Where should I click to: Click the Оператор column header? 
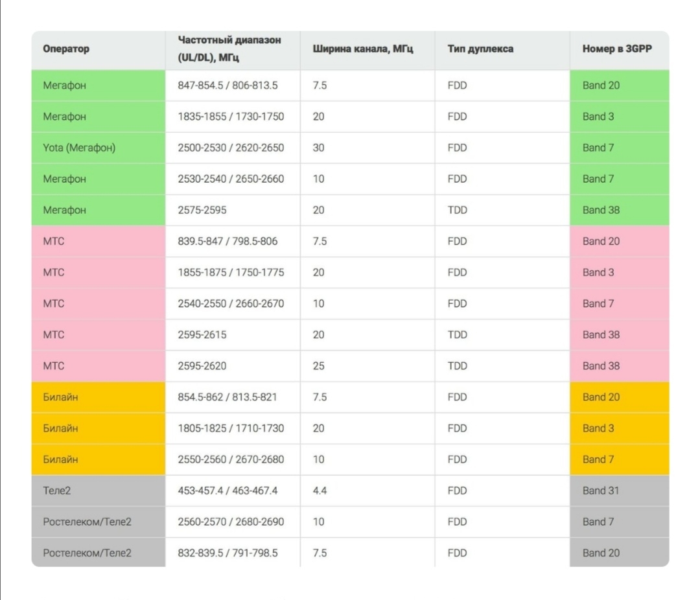point(66,49)
